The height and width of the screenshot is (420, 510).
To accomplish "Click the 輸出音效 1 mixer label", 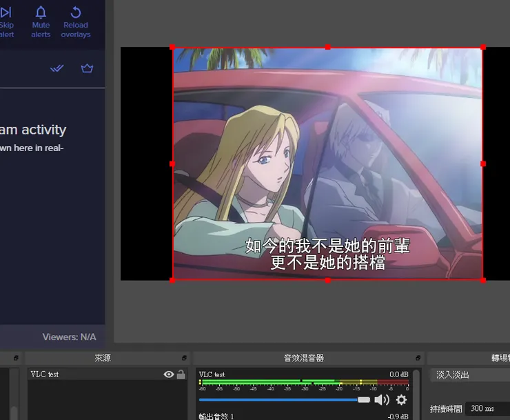I will coord(216,416).
